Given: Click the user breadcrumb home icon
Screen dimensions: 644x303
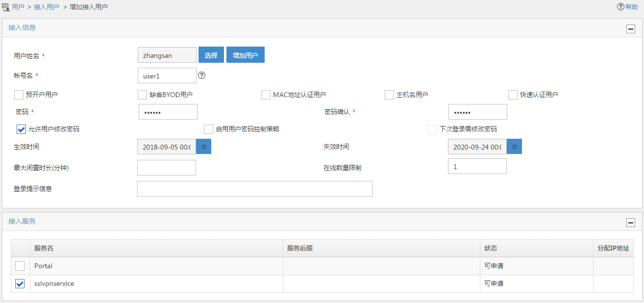Looking at the screenshot, I should [x=6, y=7].
